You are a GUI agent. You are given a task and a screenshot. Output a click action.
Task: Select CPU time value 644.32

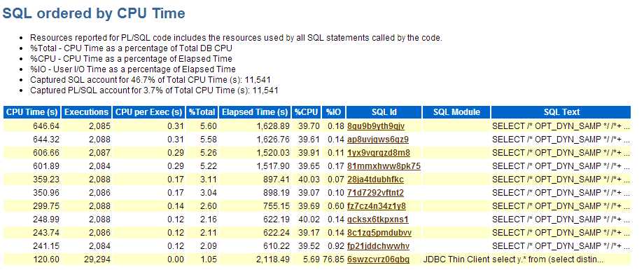(47, 140)
